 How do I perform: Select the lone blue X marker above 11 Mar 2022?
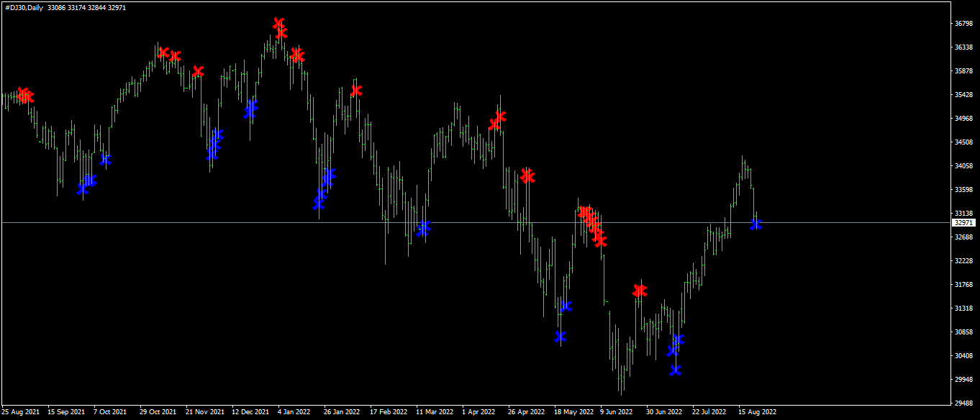coord(423,229)
